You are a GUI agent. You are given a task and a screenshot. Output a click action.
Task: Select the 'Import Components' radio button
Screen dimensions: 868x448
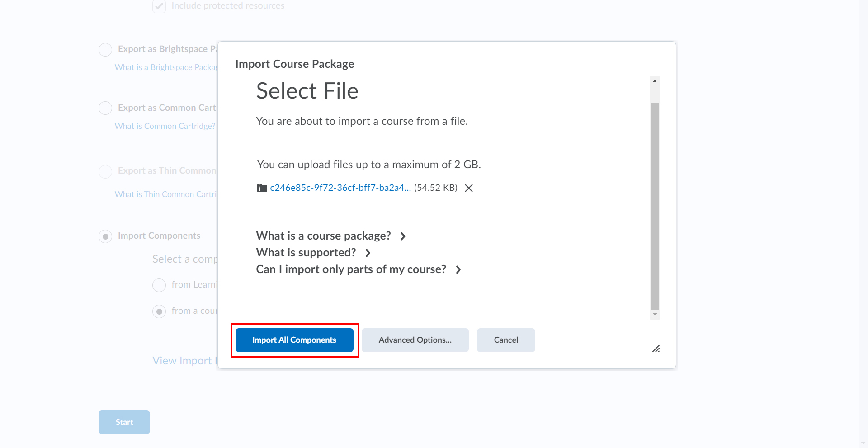pyautogui.click(x=105, y=236)
